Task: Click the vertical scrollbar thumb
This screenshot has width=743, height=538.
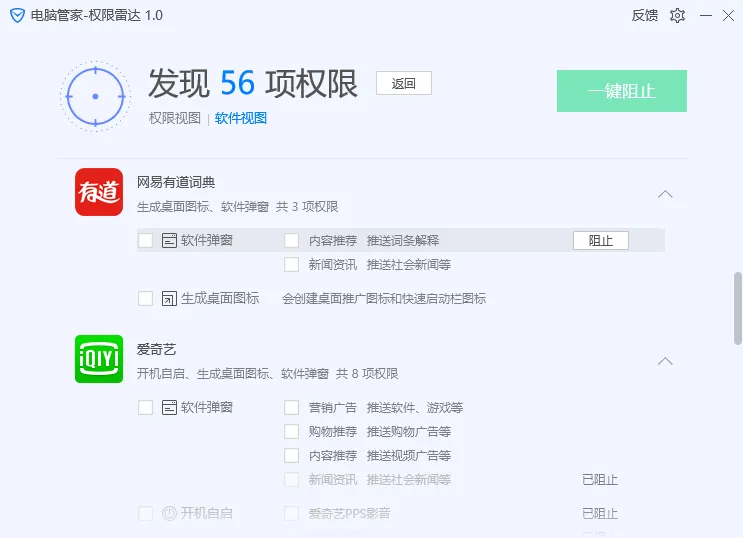Action: (x=737, y=308)
